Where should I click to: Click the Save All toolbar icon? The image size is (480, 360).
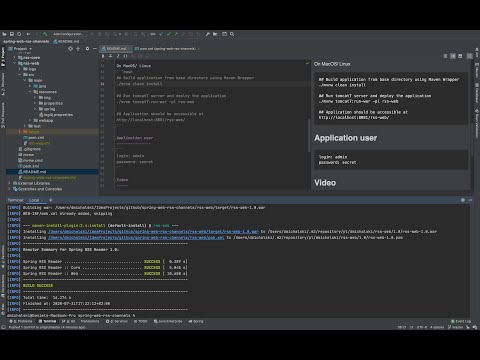[12, 34]
